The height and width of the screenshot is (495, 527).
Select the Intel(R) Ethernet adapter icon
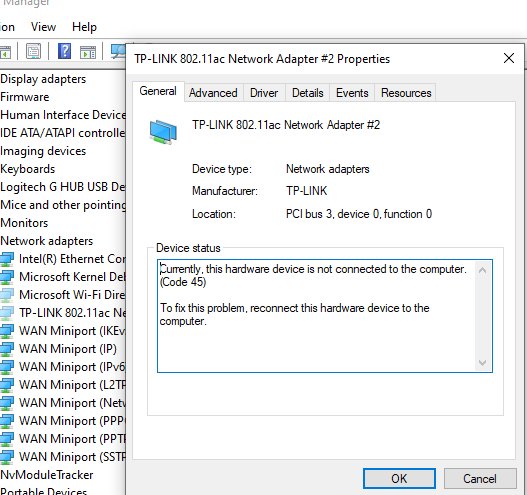pos(7,259)
